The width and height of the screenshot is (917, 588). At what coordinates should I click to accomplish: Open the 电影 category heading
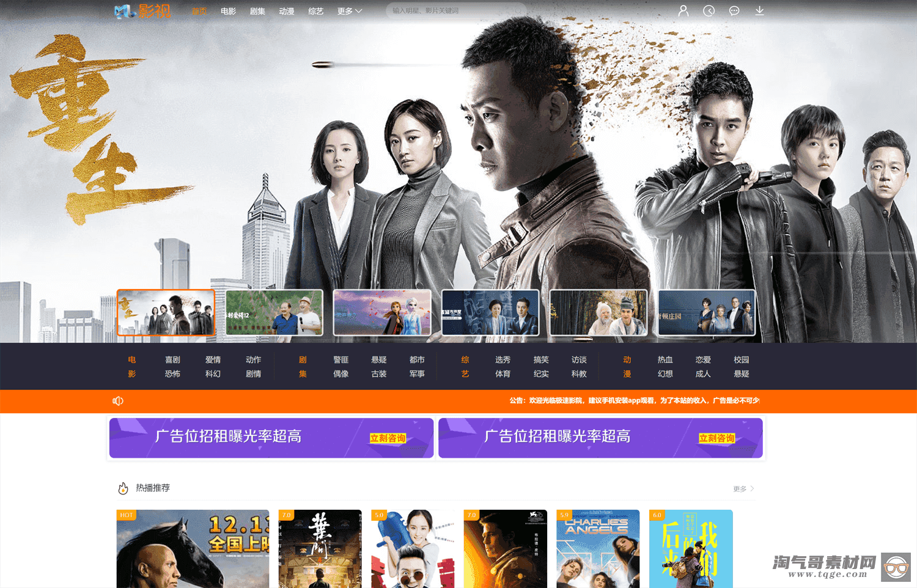tap(132, 367)
